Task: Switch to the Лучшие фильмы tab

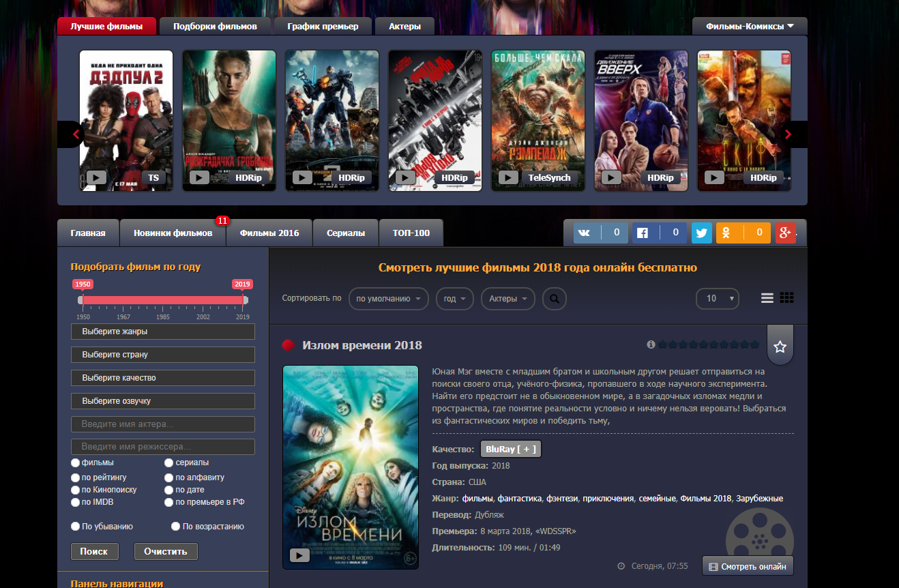Action: (107, 27)
